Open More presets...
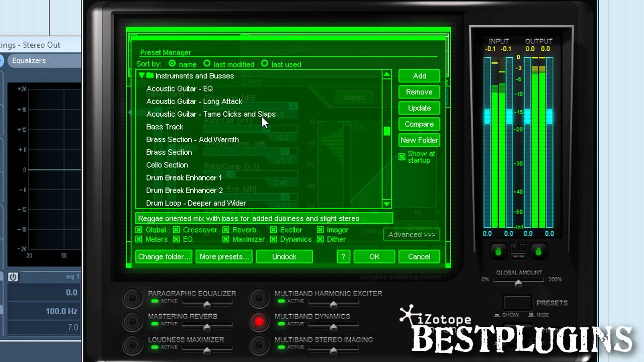 pos(224,256)
